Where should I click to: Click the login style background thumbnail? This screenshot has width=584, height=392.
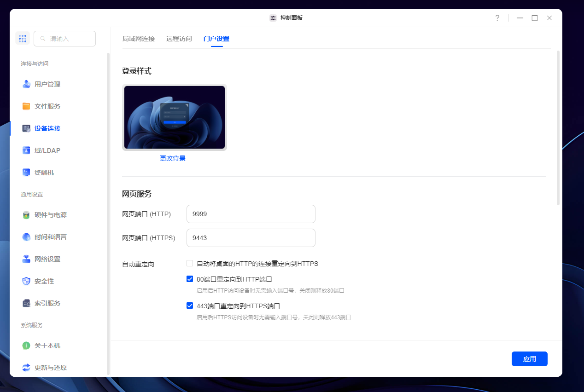click(175, 117)
